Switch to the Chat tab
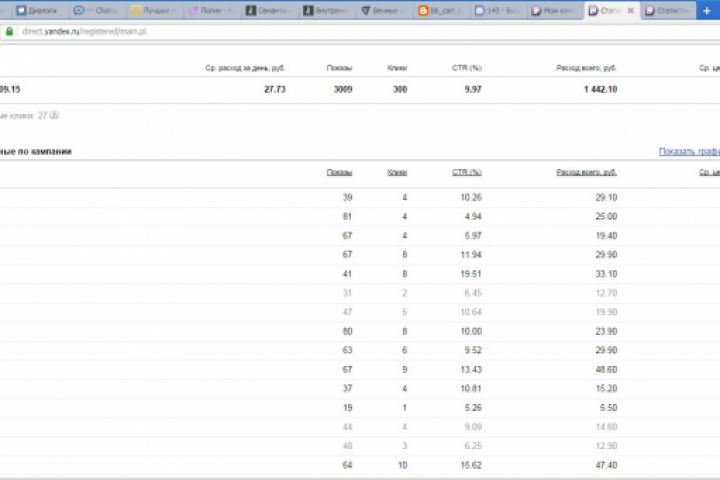 (96, 11)
